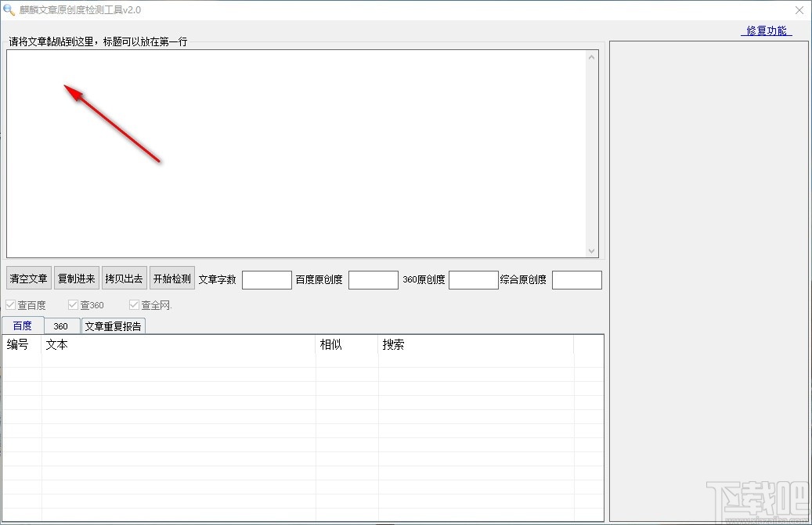Click the 文章字数 field
812x525 pixels.
point(267,280)
